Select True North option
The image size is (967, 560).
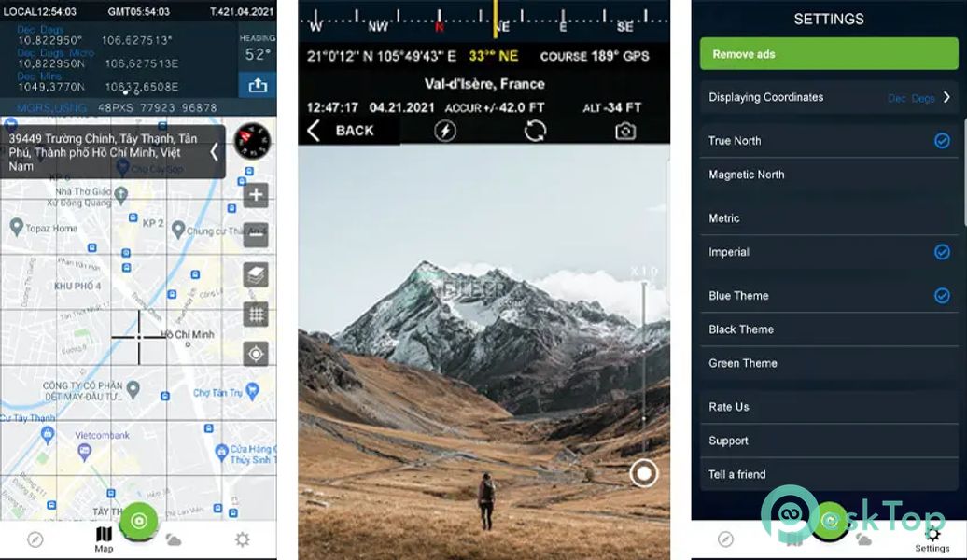click(x=829, y=141)
